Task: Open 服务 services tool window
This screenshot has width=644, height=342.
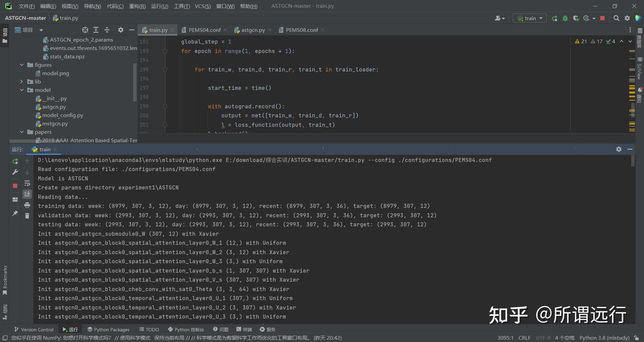Action: pyautogui.click(x=267, y=330)
